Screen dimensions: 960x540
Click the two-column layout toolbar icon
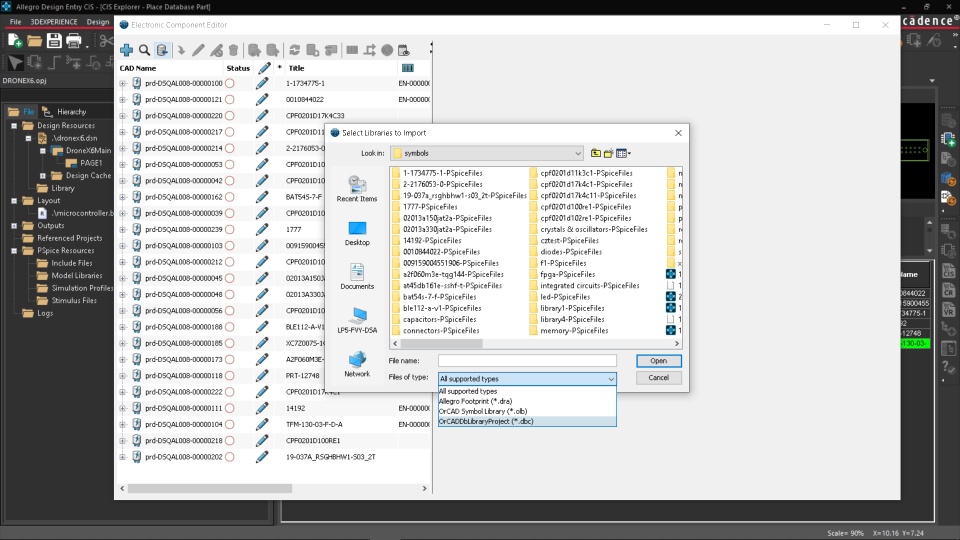352,50
